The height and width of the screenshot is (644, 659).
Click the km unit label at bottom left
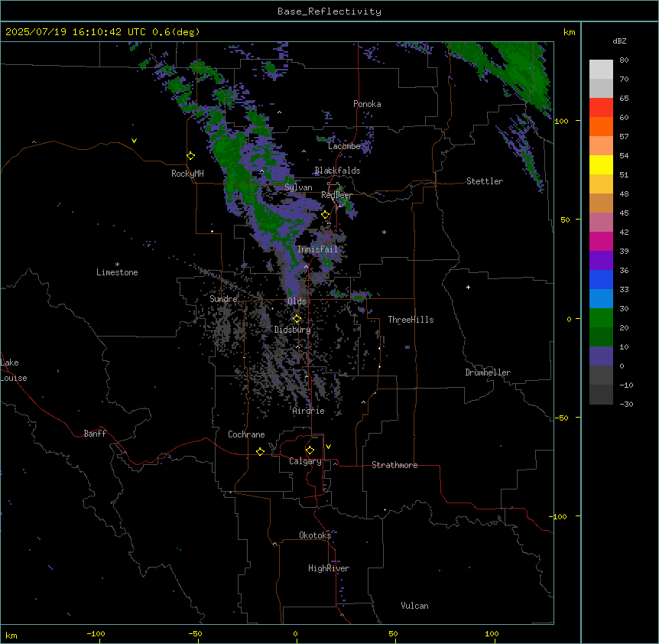pyautogui.click(x=11, y=635)
